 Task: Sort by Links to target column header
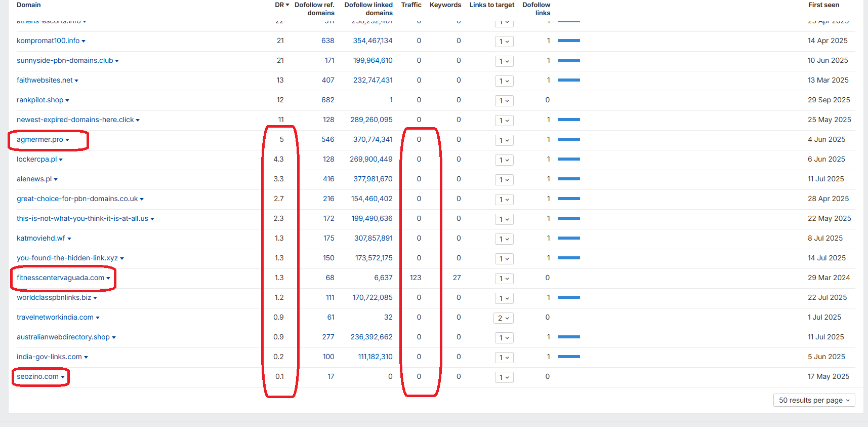492,5
